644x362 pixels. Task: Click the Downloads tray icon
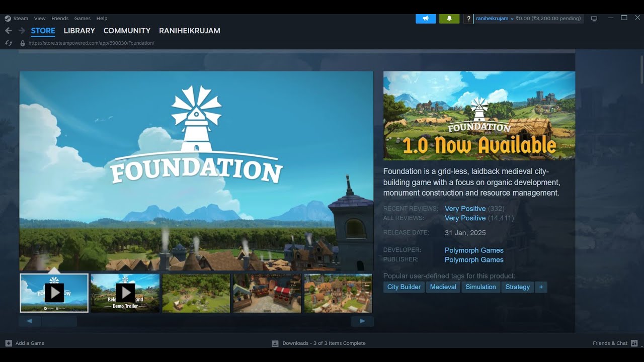pos(275,343)
